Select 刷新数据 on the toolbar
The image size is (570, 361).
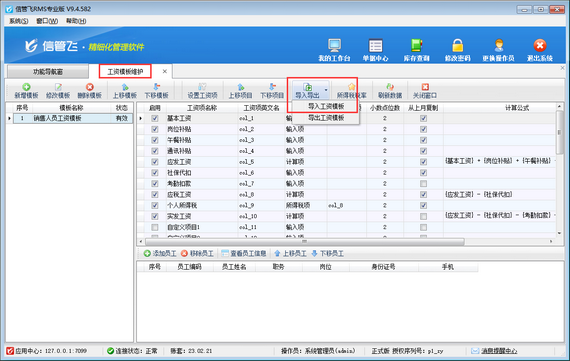coord(390,91)
